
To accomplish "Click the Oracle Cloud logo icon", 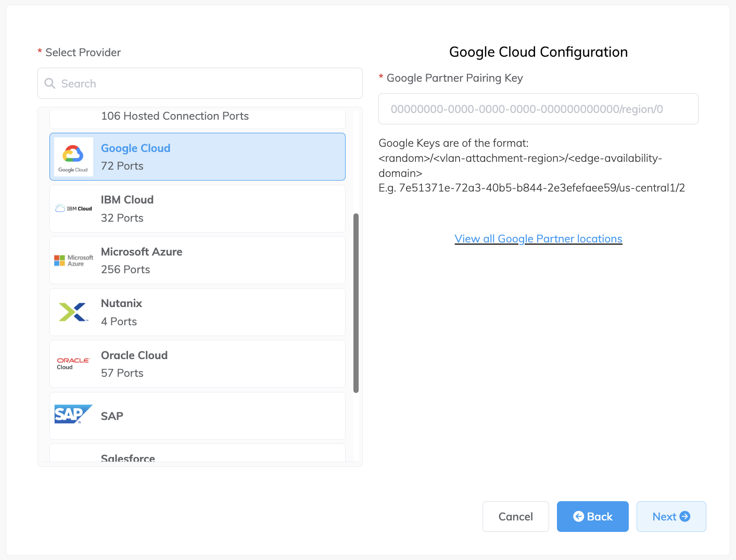I will tap(73, 363).
